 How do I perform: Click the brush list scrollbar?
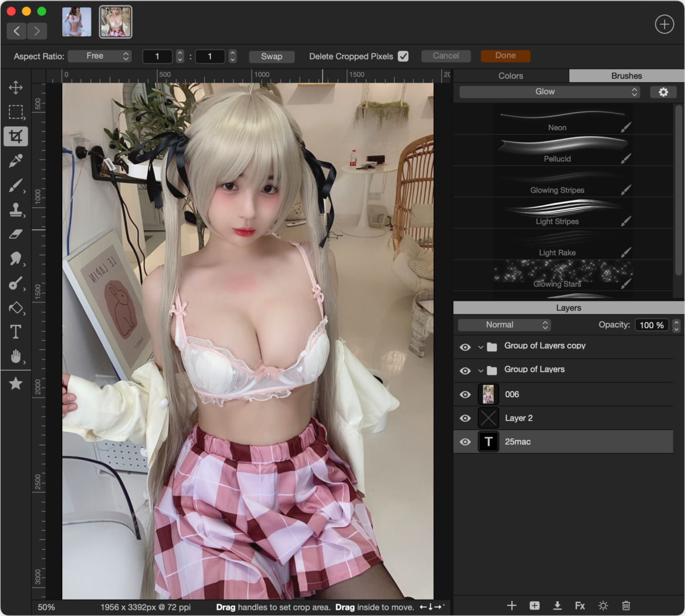(x=678, y=191)
